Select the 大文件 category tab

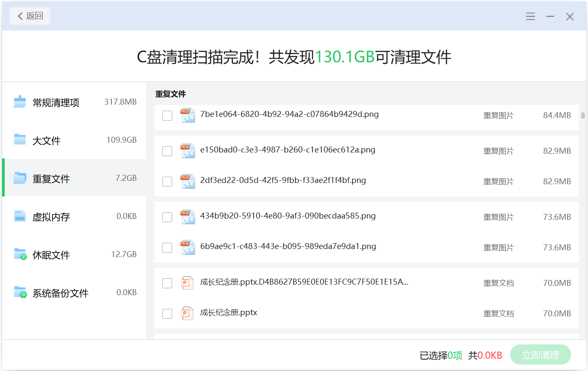point(75,140)
